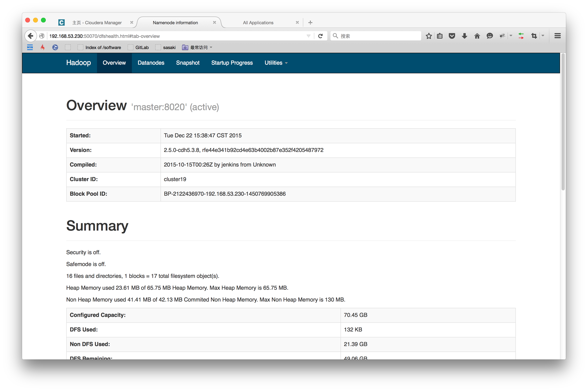Image resolution: width=588 pixels, height=391 pixels.
Task: Open the Snapshot navigation link
Action: pyautogui.click(x=188, y=63)
